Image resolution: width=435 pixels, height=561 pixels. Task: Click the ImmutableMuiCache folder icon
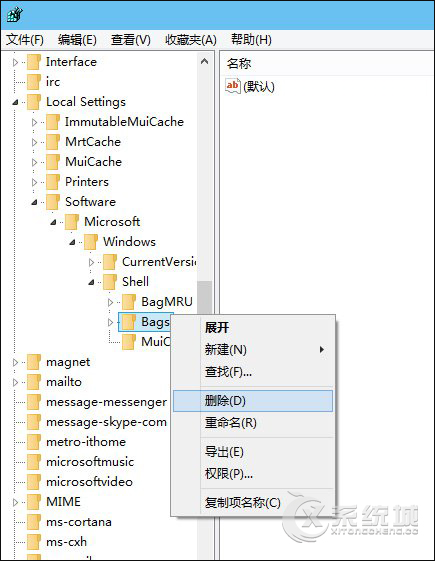(x=53, y=122)
